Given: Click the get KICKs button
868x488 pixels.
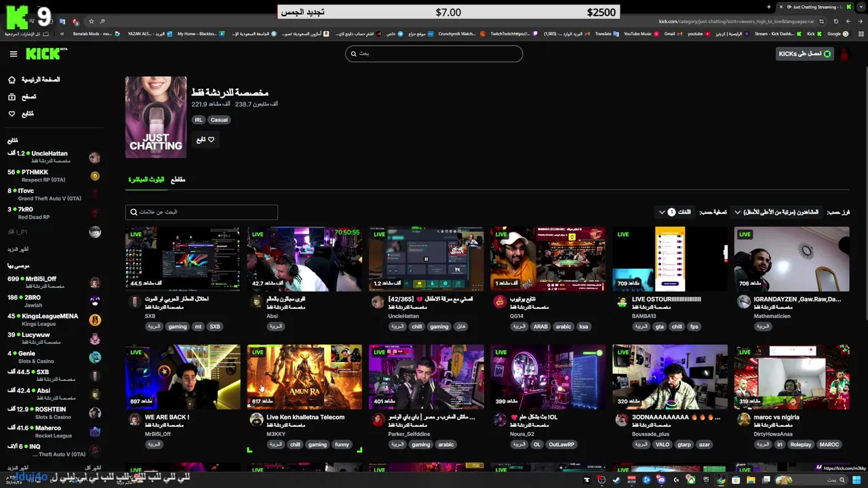Looking at the screenshot, I should pyautogui.click(x=805, y=54).
